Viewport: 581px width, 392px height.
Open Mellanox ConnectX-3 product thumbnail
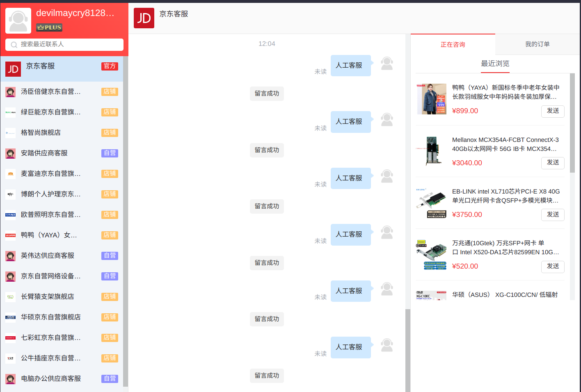(431, 150)
